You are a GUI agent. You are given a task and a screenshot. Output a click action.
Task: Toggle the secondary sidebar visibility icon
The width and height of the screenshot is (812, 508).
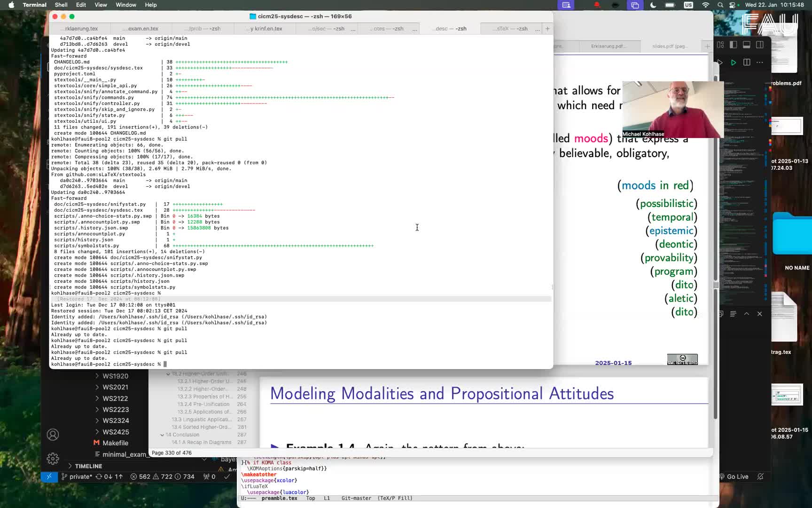[x=760, y=45]
